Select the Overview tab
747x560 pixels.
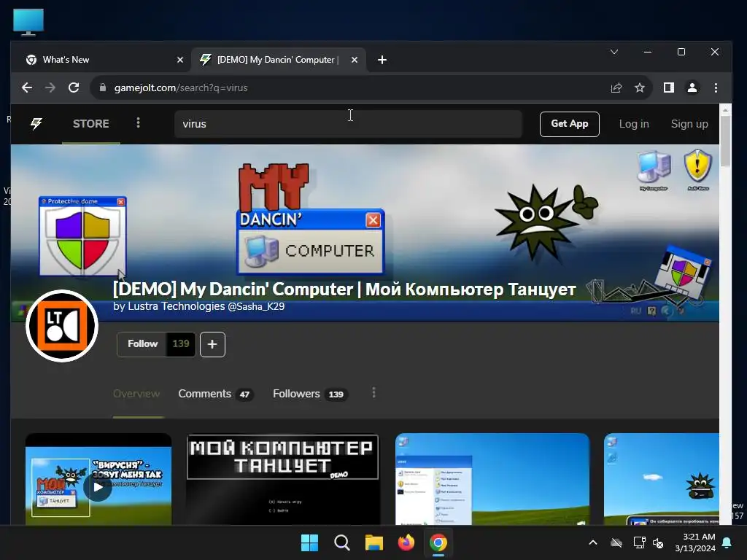point(136,394)
